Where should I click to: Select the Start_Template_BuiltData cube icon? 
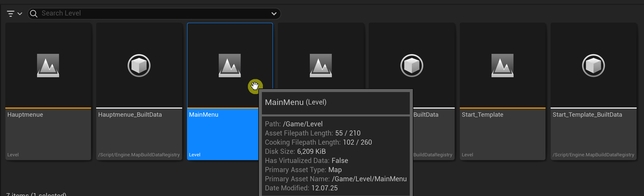(593, 65)
